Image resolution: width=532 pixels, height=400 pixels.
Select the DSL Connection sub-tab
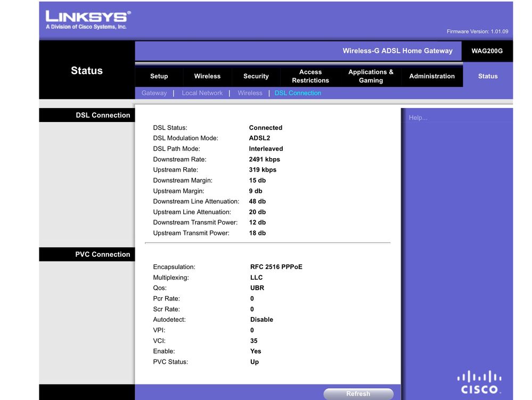[x=298, y=93]
